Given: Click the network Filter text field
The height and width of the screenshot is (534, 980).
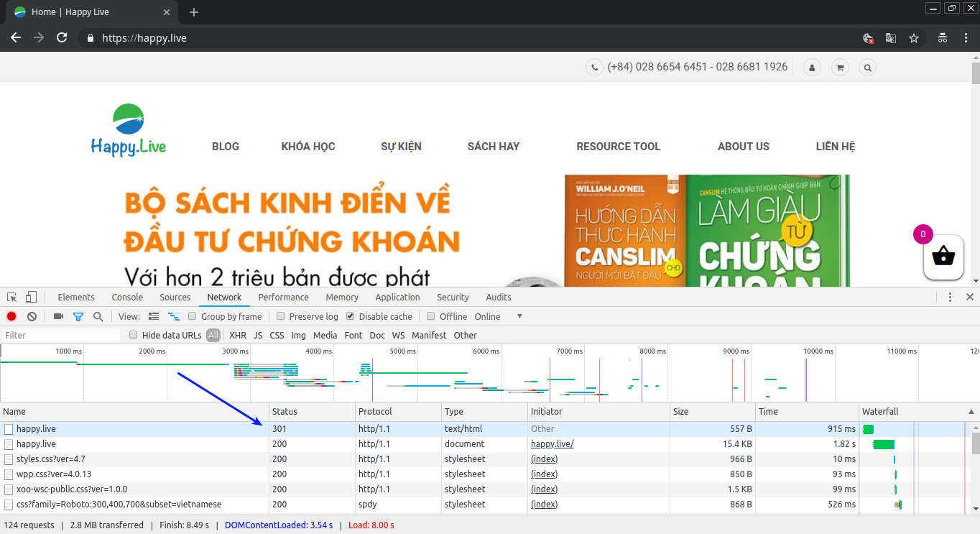Looking at the screenshot, I should pyautogui.click(x=61, y=335).
